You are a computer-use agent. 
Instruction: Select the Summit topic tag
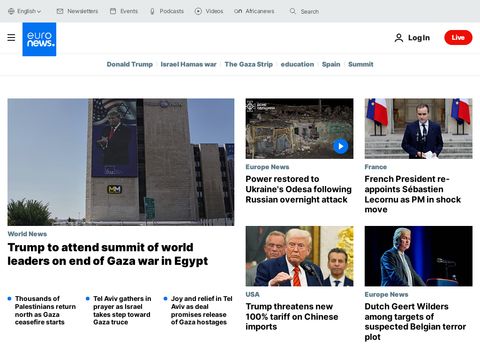(x=361, y=64)
